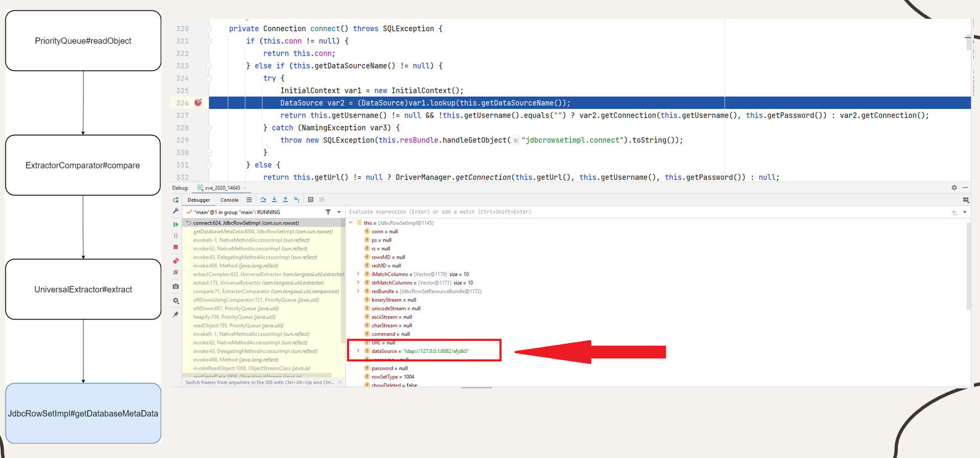
Task: Click the Layout settings hamburger icon
Action: point(249,200)
